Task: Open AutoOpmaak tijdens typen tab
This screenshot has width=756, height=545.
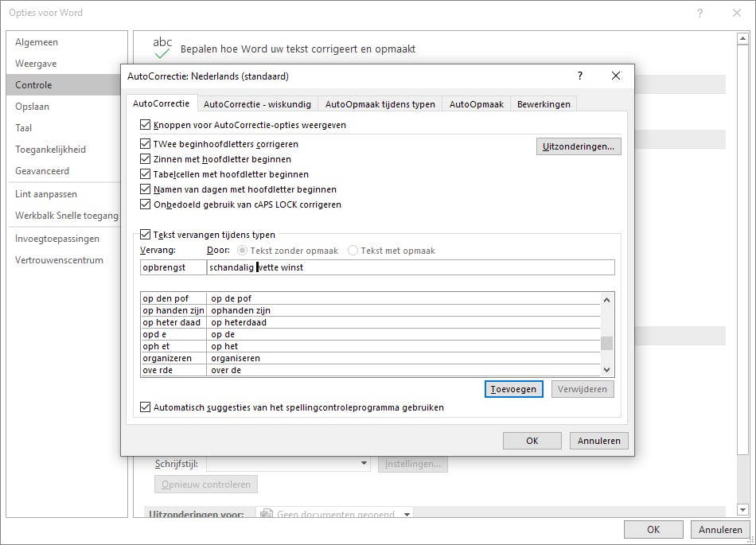Action: point(380,104)
